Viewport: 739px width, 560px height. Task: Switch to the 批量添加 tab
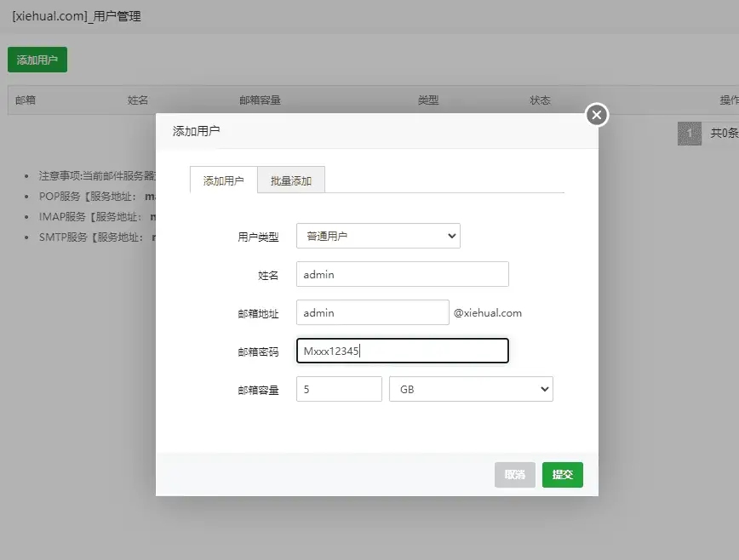tap(290, 180)
